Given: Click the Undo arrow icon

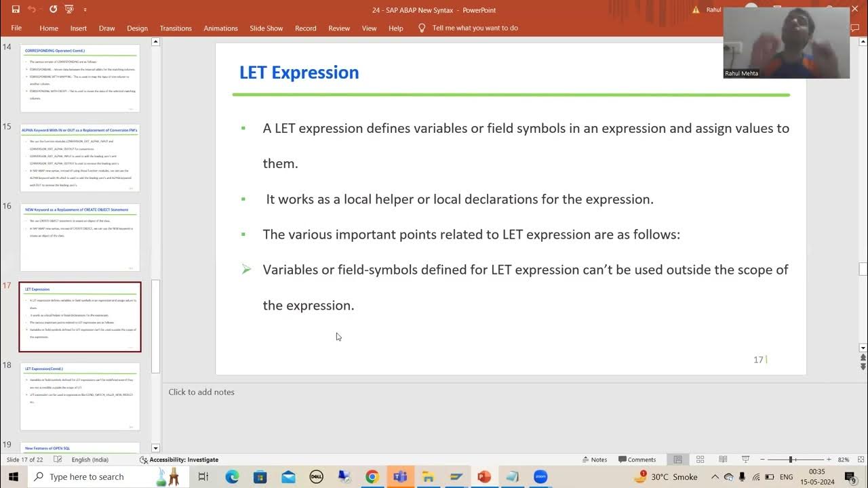Looking at the screenshot, I should [x=32, y=9].
